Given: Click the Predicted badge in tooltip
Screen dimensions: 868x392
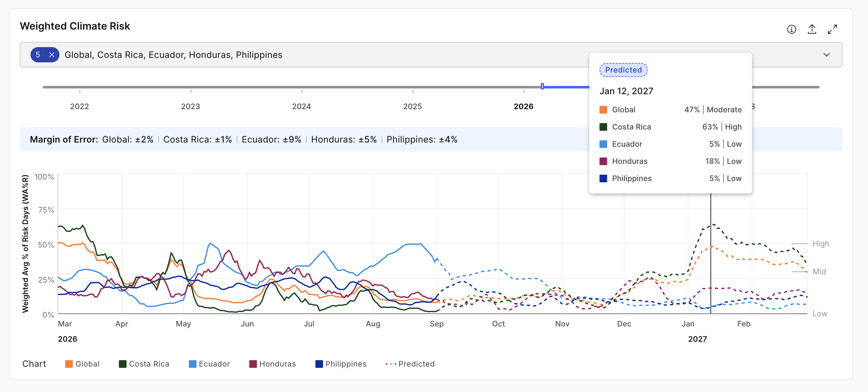Looking at the screenshot, I should [x=623, y=70].
